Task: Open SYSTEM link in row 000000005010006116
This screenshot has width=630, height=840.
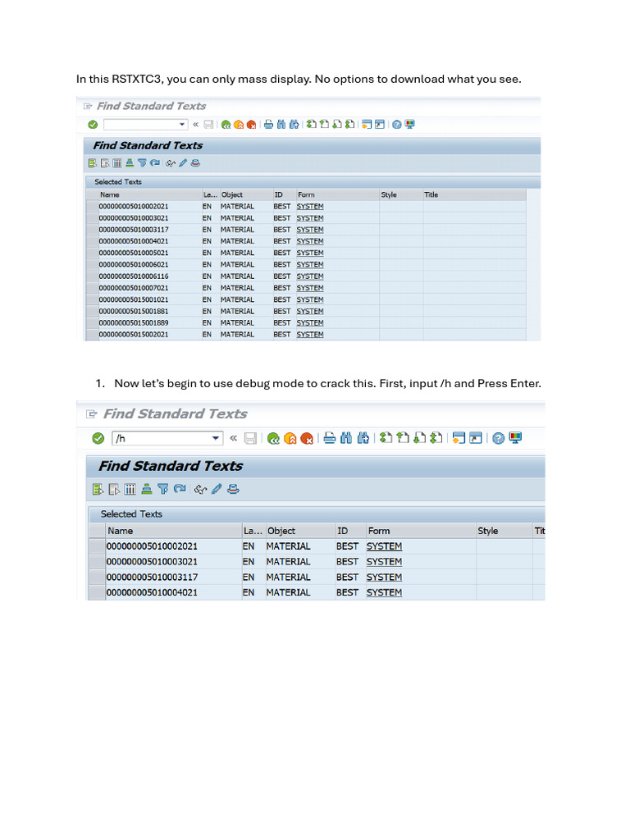Action: 310,276
